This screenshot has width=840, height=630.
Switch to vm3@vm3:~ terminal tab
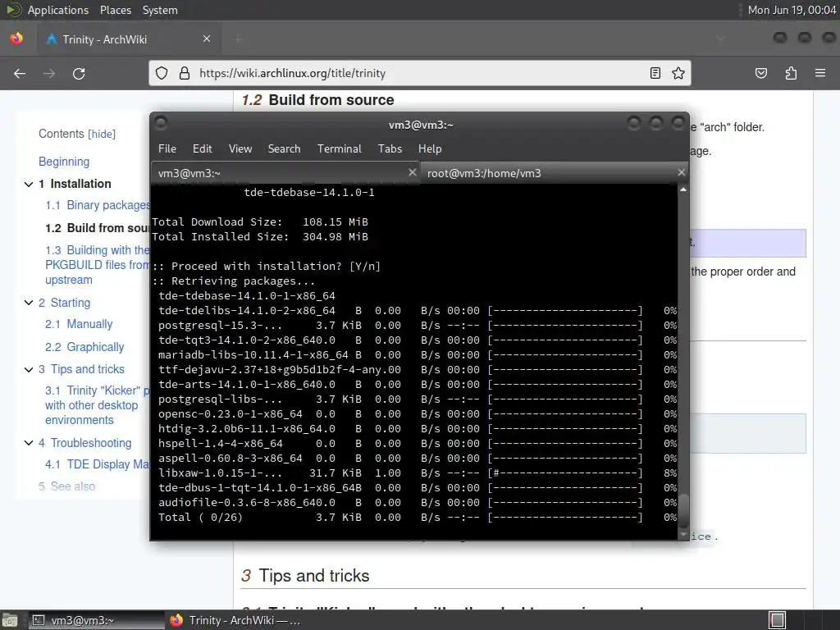(x=285, y=173)
